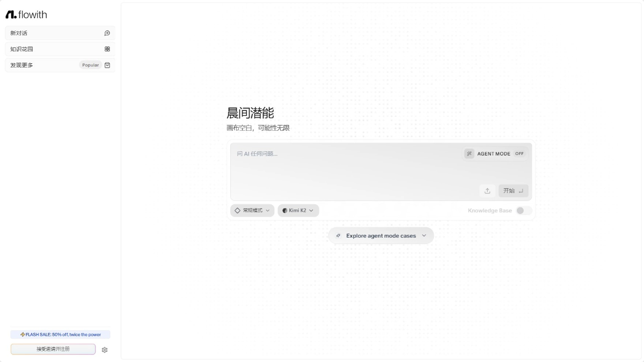This screenshot has height=362, width=644.
Task: Open the 常规模式 mode dropdown
Action: click(252, 211)
